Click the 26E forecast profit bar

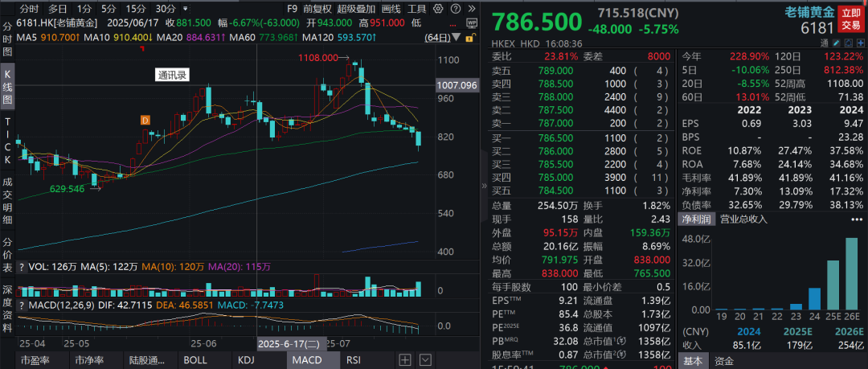click(x=851, y=273)
